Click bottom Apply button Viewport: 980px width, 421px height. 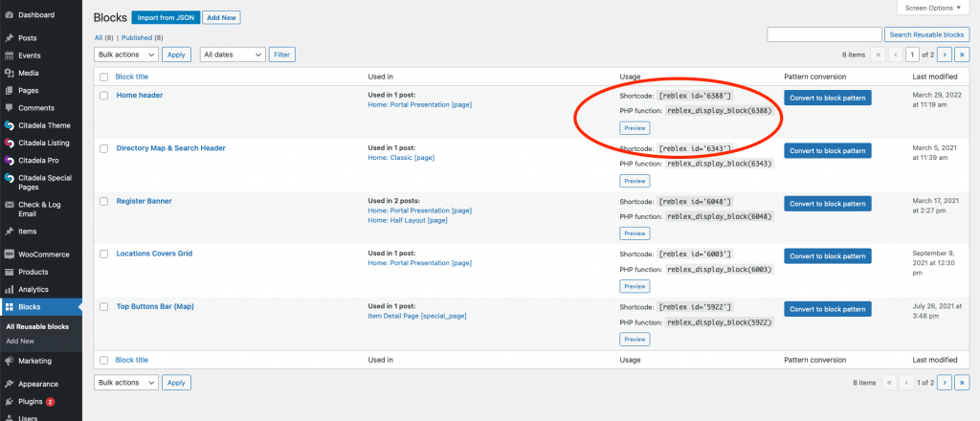(176, 383)
